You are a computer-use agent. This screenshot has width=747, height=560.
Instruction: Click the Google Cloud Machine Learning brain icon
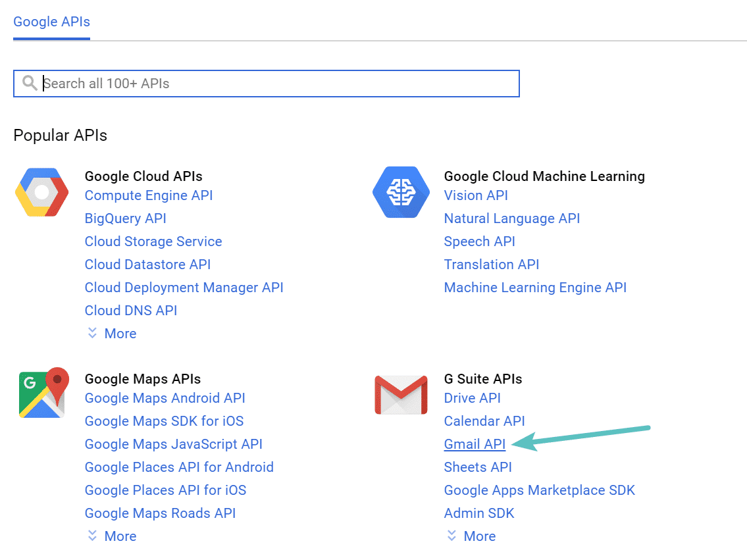pos(401,192)
